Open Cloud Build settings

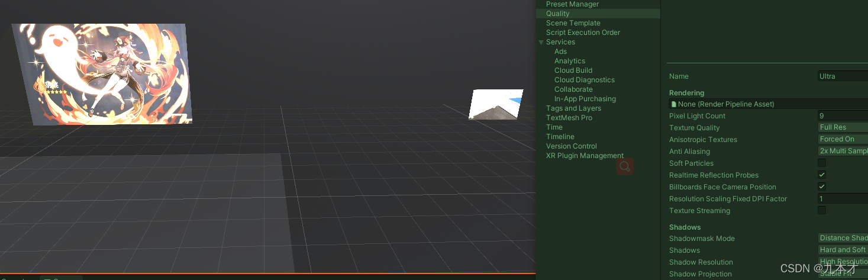[x=573, y=70]
